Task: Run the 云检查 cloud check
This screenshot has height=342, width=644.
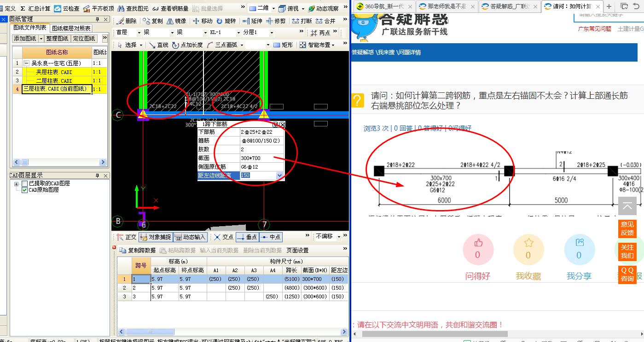Action: 67,9
